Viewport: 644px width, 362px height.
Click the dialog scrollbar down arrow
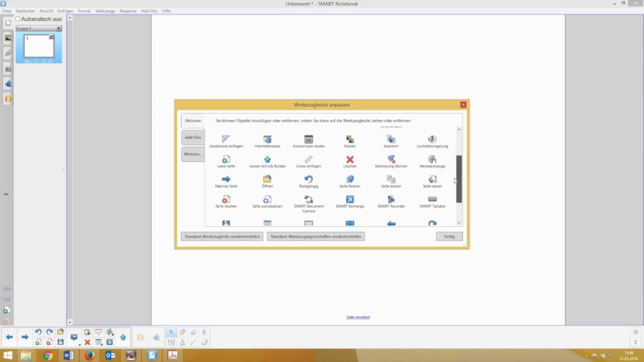point(459,223)
